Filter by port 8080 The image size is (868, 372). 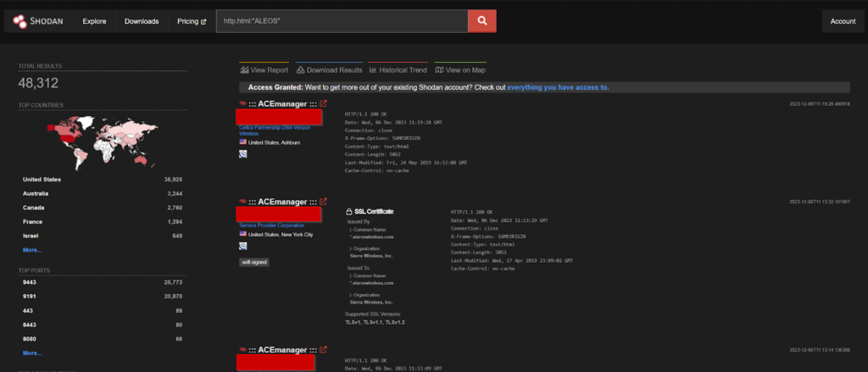[x=30, y=339]
